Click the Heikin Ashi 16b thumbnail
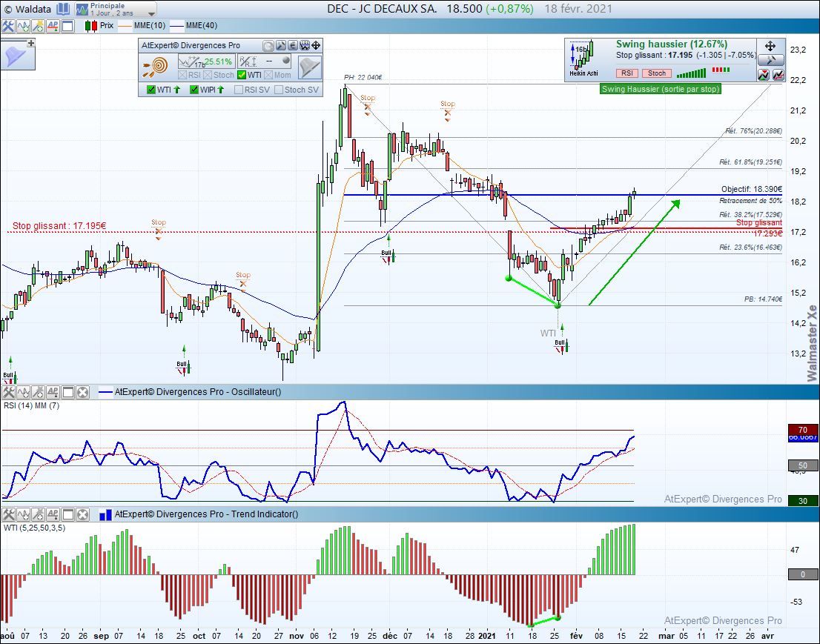Screen dimensions: 820x644 point(584,59)
